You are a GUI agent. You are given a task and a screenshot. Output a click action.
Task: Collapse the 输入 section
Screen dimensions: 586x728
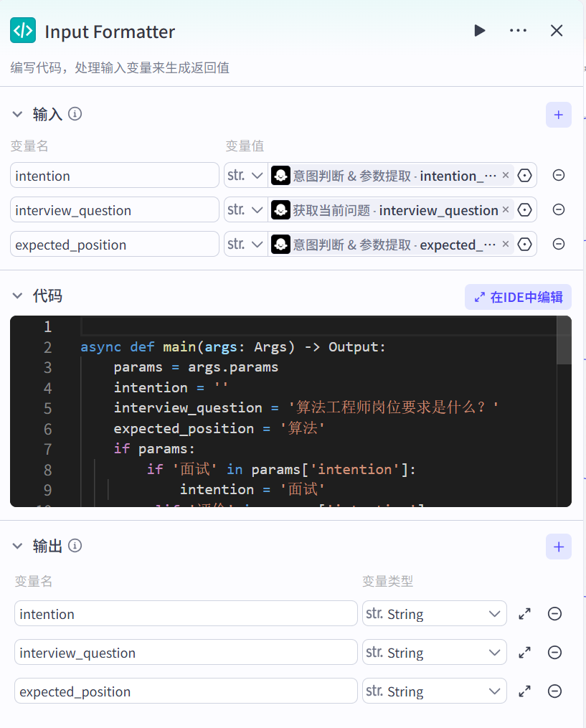(18, 115)
